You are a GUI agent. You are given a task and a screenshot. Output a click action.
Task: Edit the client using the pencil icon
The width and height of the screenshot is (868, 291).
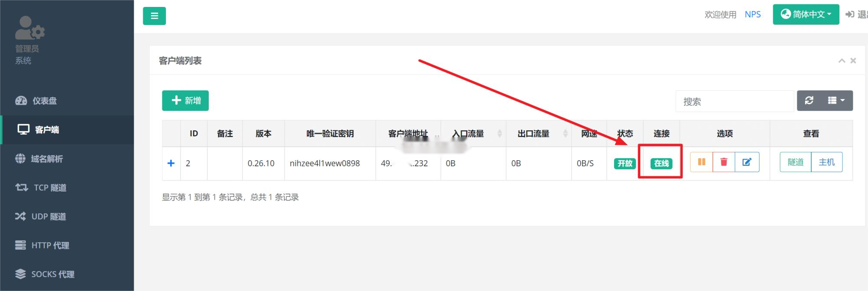tap(747, 162)
